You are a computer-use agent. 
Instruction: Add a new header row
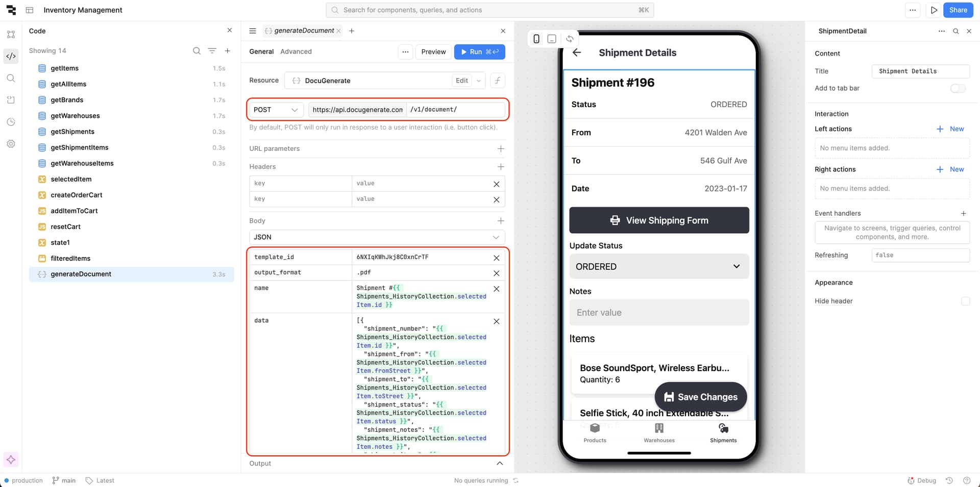click(x=501, y=167)
